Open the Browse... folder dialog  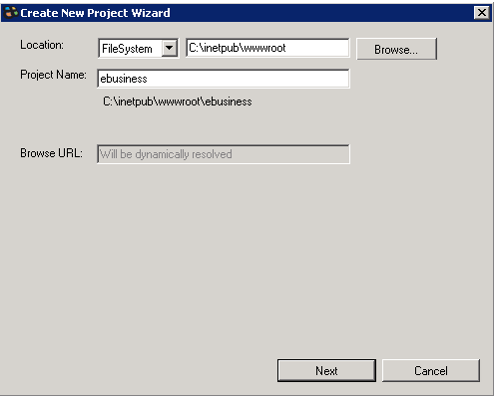coord(396,49)
